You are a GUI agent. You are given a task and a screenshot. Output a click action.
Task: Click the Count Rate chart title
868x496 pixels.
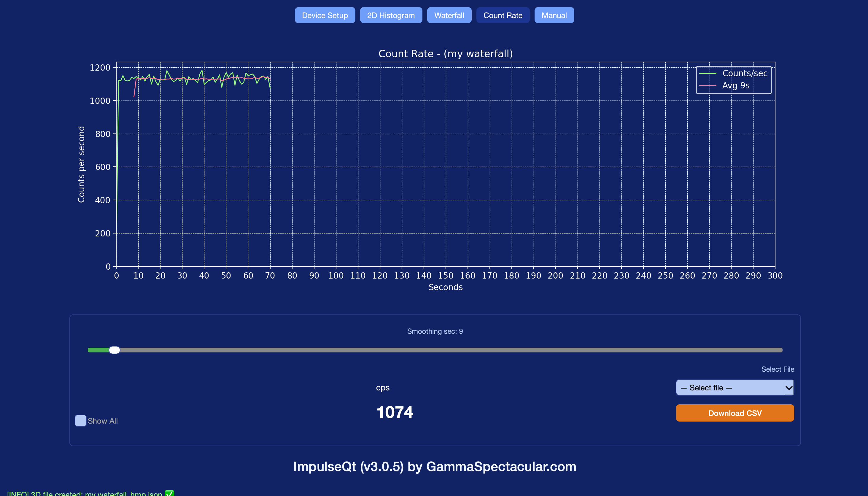point(445,53)
